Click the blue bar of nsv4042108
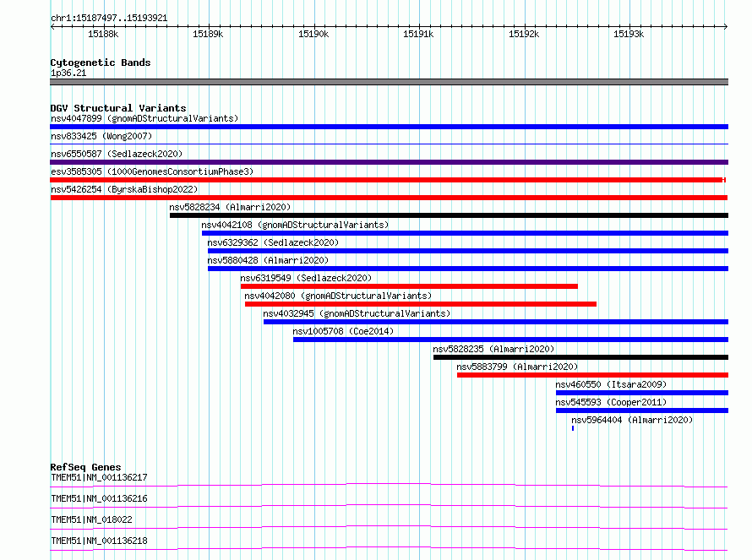 466,233
